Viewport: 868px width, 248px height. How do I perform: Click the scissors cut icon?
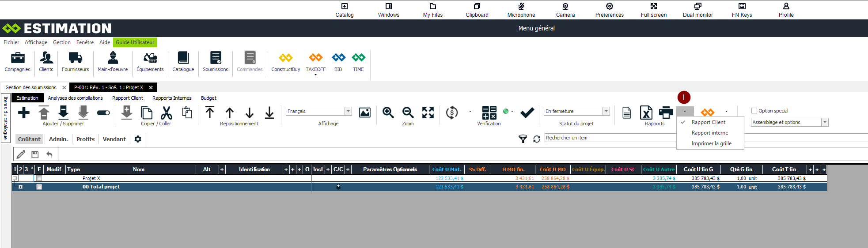click(166, 113)
